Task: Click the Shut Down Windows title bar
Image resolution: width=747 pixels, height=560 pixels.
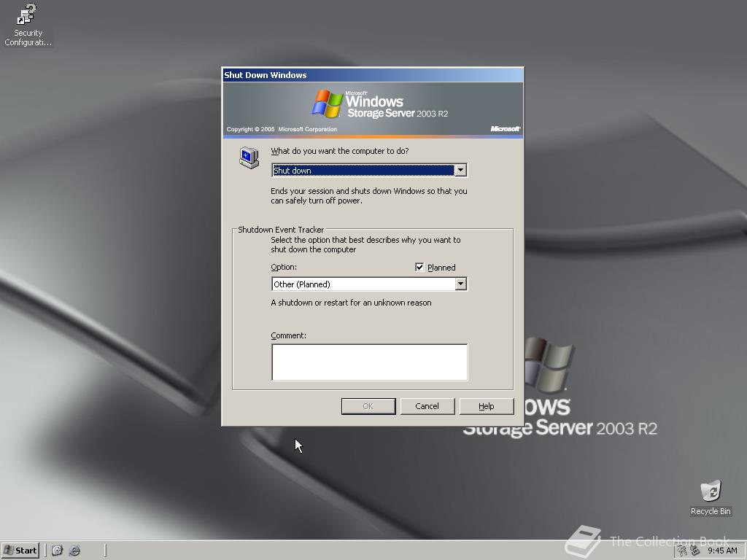Action: 373,75
